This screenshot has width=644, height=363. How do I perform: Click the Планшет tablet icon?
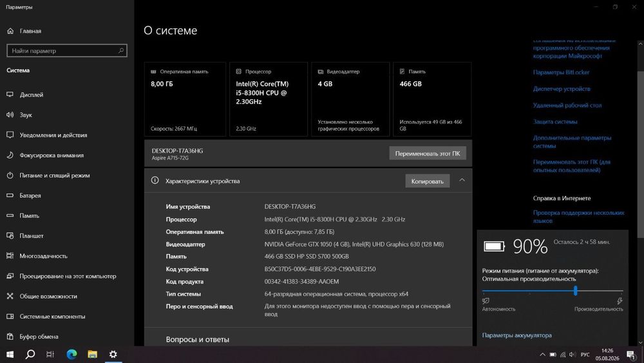(10, 235)
